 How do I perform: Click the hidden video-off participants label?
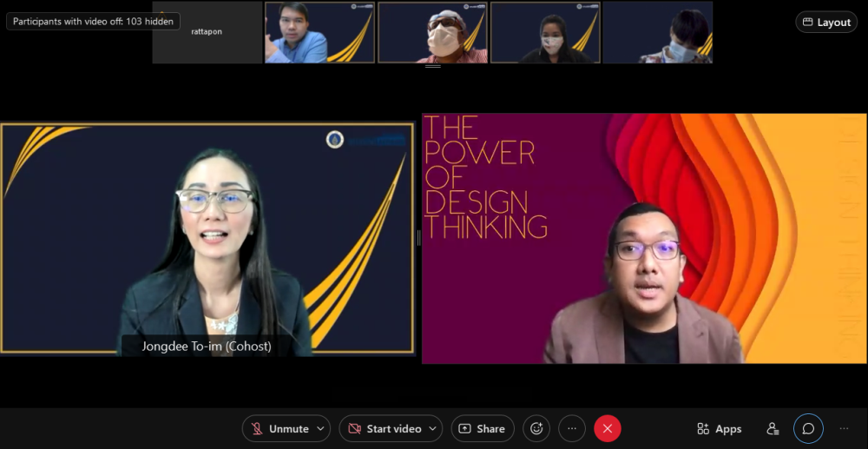click(93, 21)
